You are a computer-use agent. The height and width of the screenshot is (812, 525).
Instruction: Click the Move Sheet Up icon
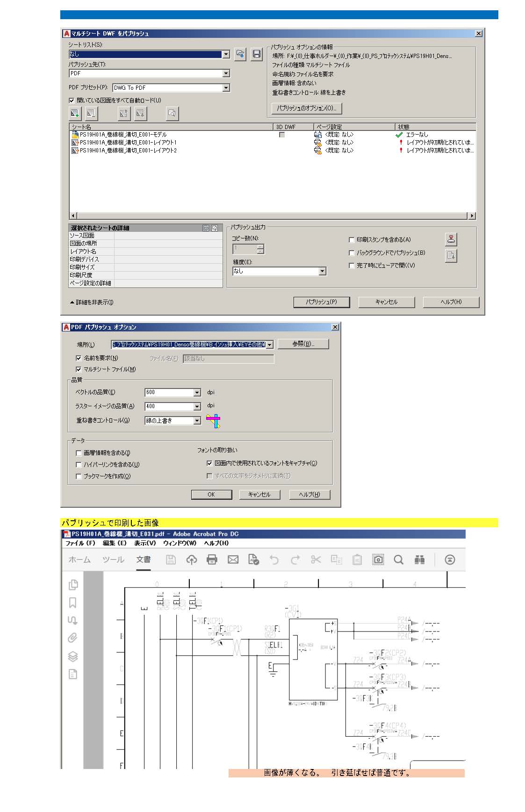(124, 113)
